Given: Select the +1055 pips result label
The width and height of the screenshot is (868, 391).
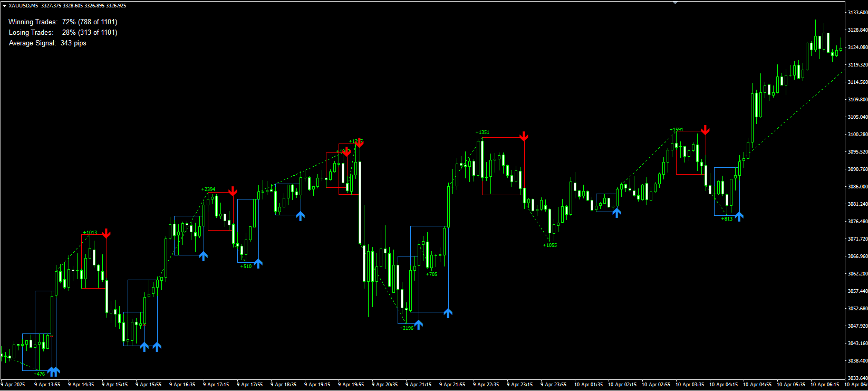Looking at the screenshot, I should pos(549,245).
